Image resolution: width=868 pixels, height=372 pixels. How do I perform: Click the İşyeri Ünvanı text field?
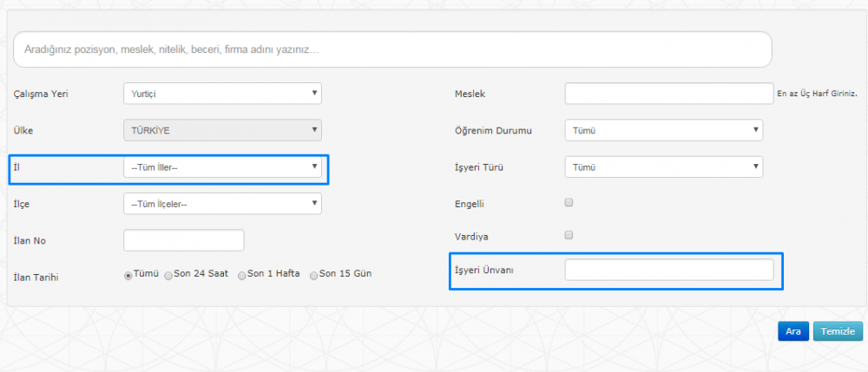point(669,270)
